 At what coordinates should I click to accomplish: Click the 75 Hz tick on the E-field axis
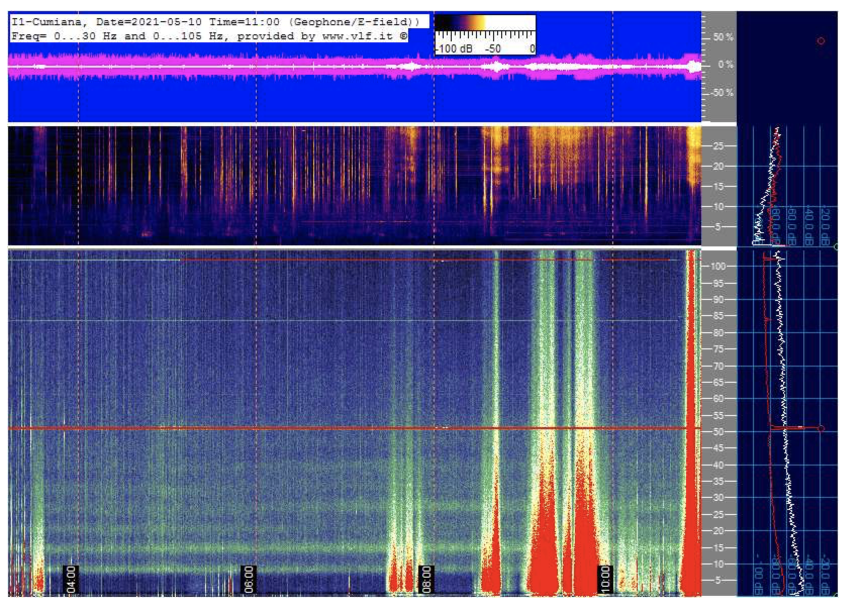pos(718,349)
